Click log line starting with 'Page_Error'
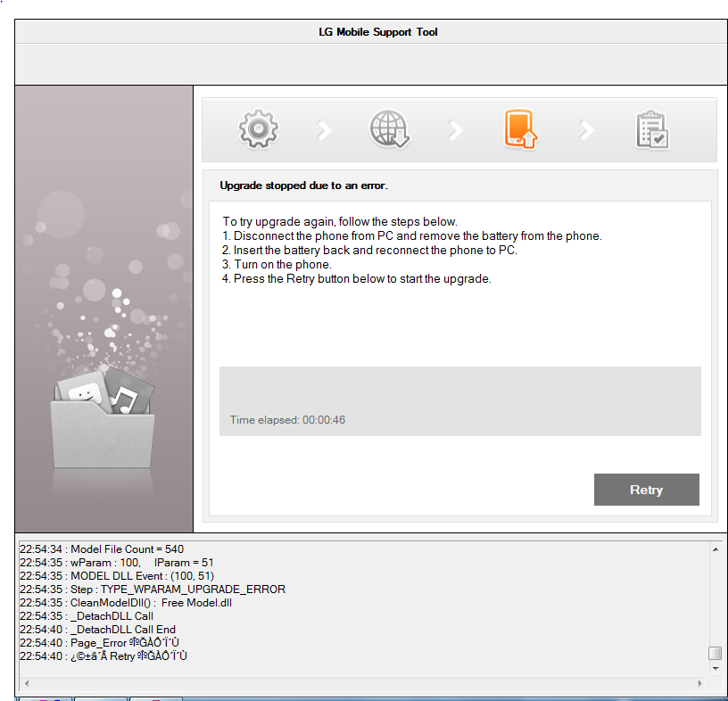The height and width of the screenshot is (701, 728). click(x=99, y=643)
